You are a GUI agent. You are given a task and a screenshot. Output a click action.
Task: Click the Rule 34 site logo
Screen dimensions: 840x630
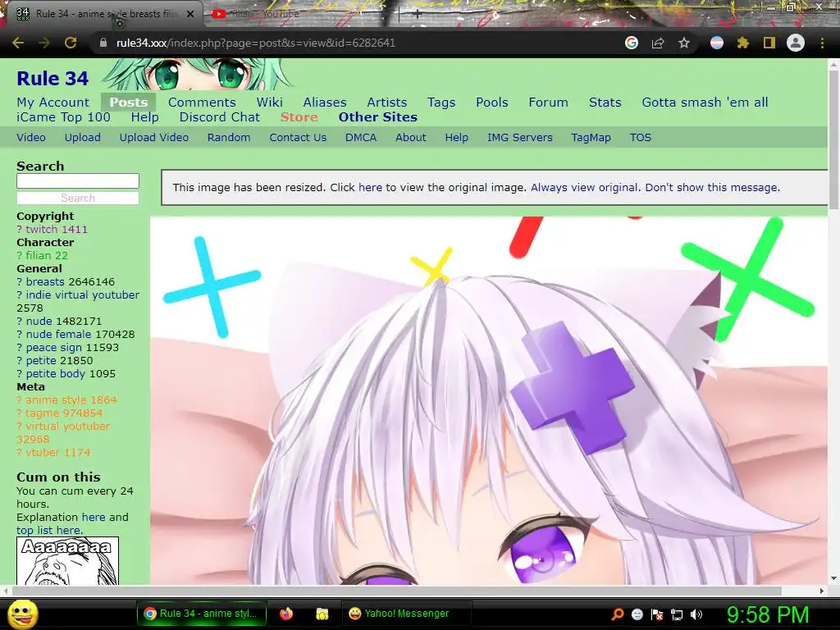[52, 79]
